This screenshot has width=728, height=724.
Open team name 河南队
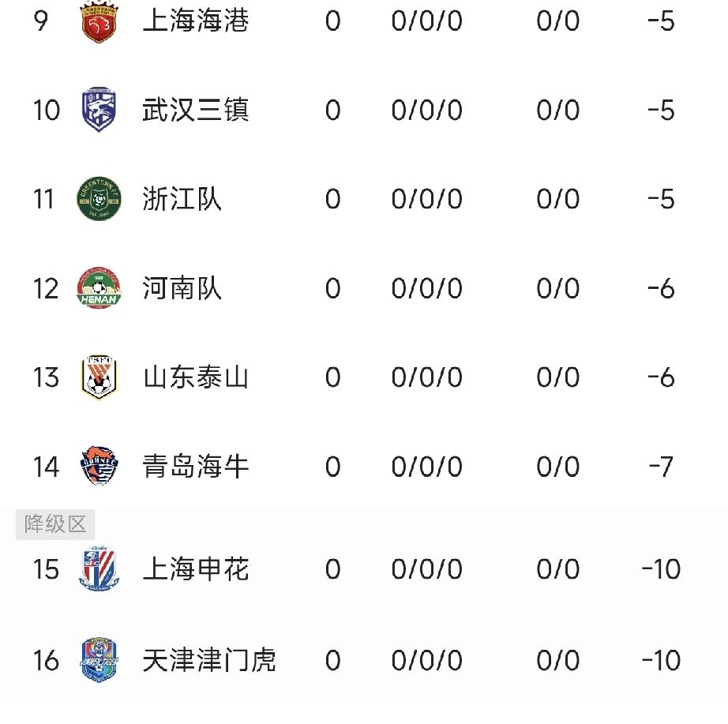(182, 288)
